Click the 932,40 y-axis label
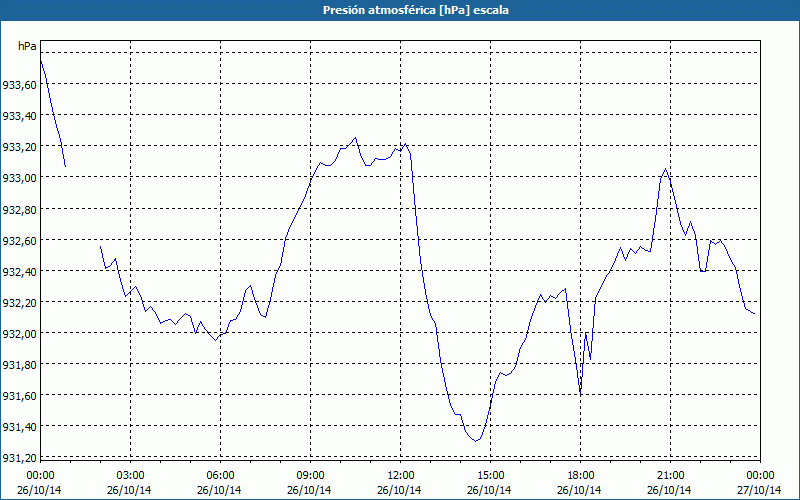This screenshot has height=500, width=800. point(19,271)
